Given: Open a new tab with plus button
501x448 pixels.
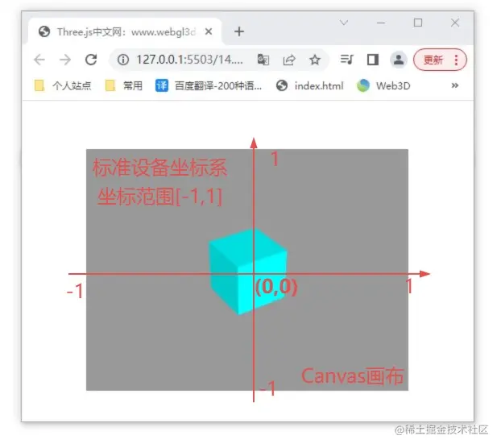Looking at the screenshot, I should point(239,31).
